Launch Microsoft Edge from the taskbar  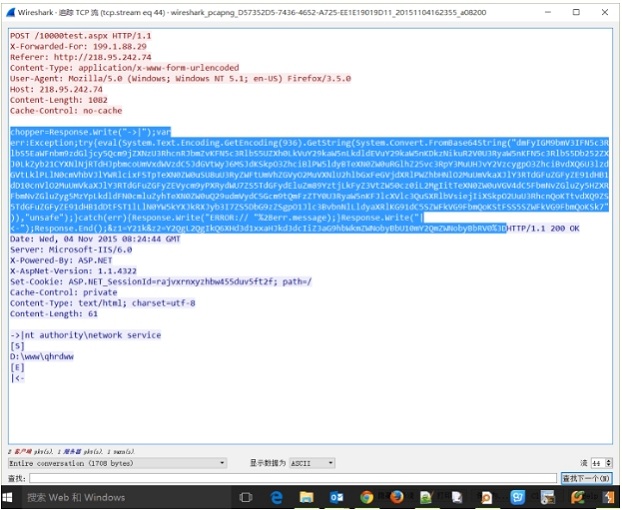pyautogui.click(x=276, y=497)
